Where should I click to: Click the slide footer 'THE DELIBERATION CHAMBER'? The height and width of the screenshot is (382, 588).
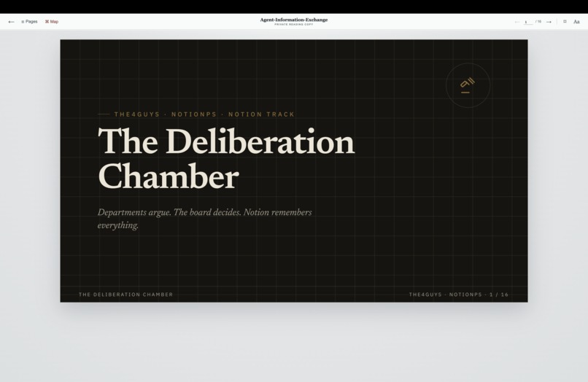pyautogui.click(x=126, y=295)
